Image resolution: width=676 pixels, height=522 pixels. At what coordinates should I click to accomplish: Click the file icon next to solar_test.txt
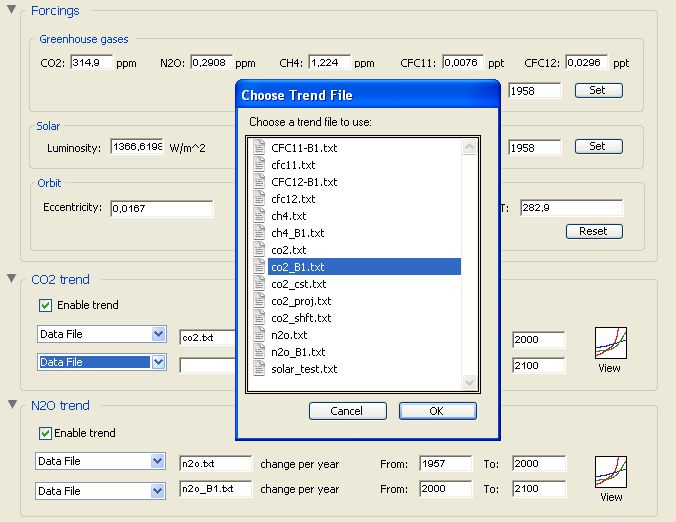pos(260,369)
